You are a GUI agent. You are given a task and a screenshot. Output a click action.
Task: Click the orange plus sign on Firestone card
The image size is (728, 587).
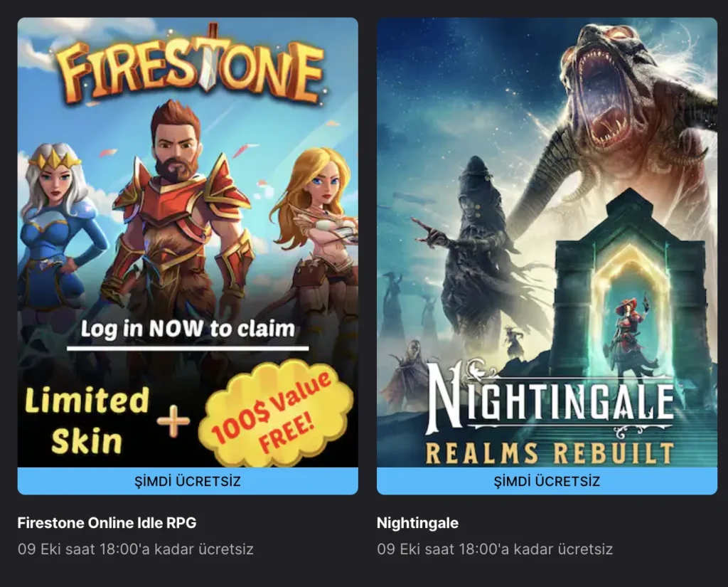tap(173, 421)
